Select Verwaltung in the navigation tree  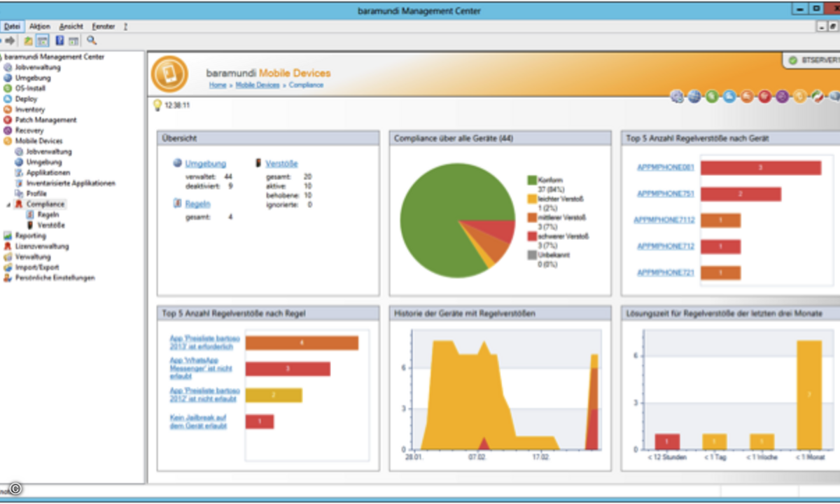[x=33, y=257]
